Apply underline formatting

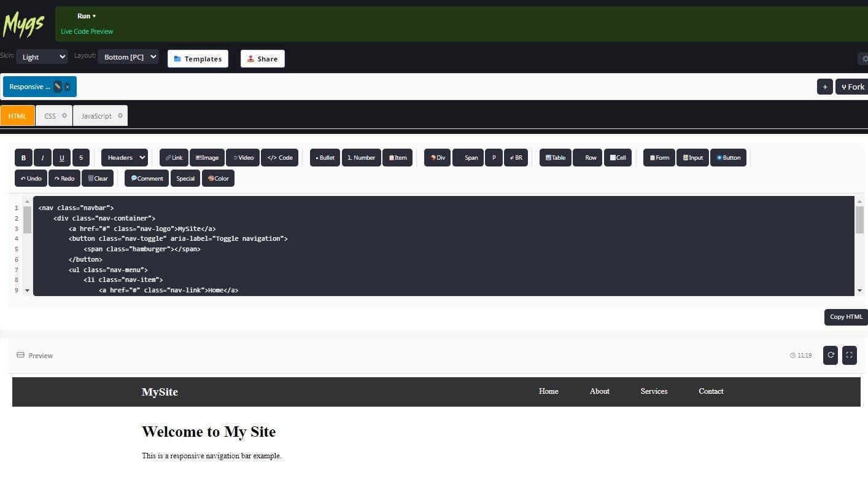pos(61,158)
